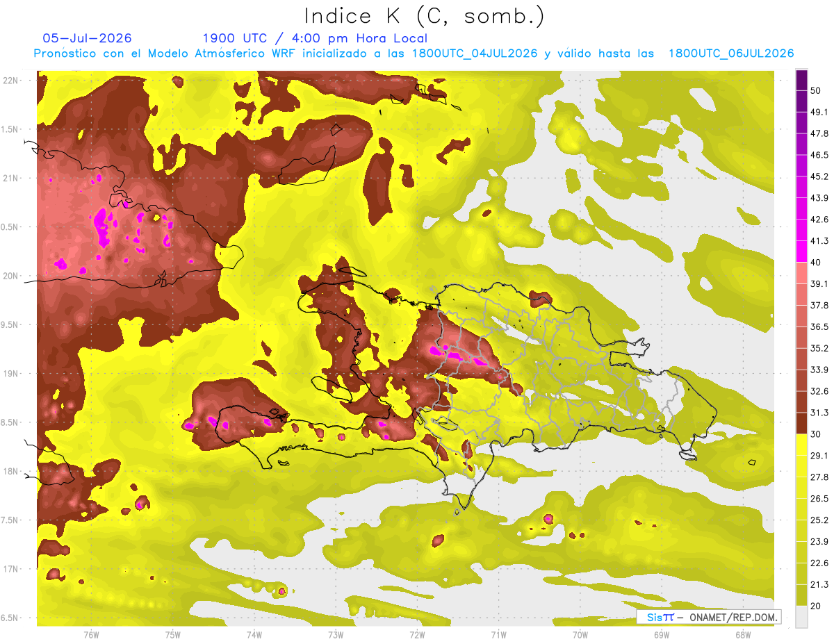Screen dimensions: 834x644
Task: Click the 20N latitude label
Action: pos(11,276)
